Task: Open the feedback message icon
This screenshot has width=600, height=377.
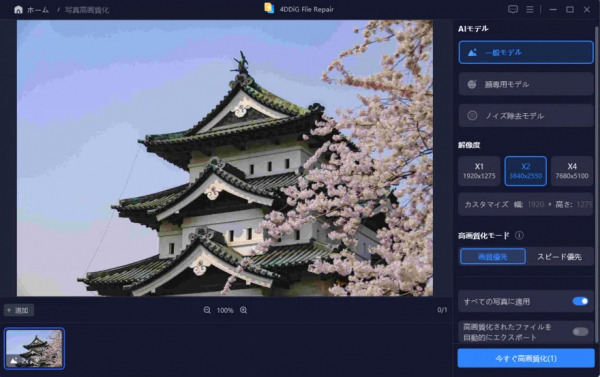Action: coord(513,10)
